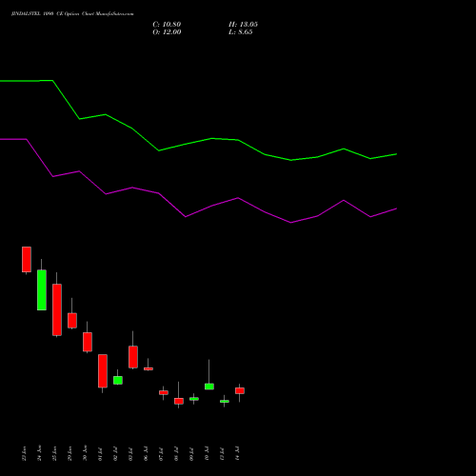Click the 03 Jul date label
Image resolution: width=476 pixels, height=476 pixels.
(x=130, y=454)
